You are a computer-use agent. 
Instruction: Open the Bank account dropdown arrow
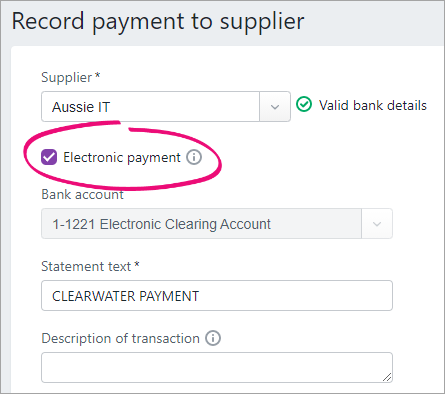coord(377,224)
